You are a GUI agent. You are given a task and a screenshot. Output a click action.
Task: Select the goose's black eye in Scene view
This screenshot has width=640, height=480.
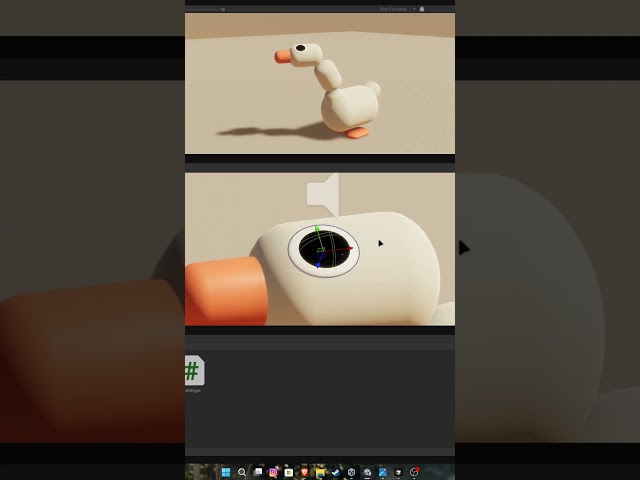pyautogui.click(x=324, y=250)
